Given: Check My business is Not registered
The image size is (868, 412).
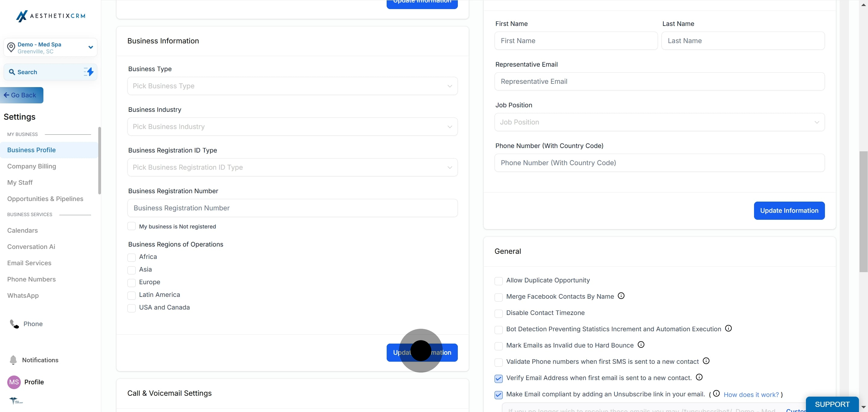Looking at the screenshot, I should click(x=131, y=226).
